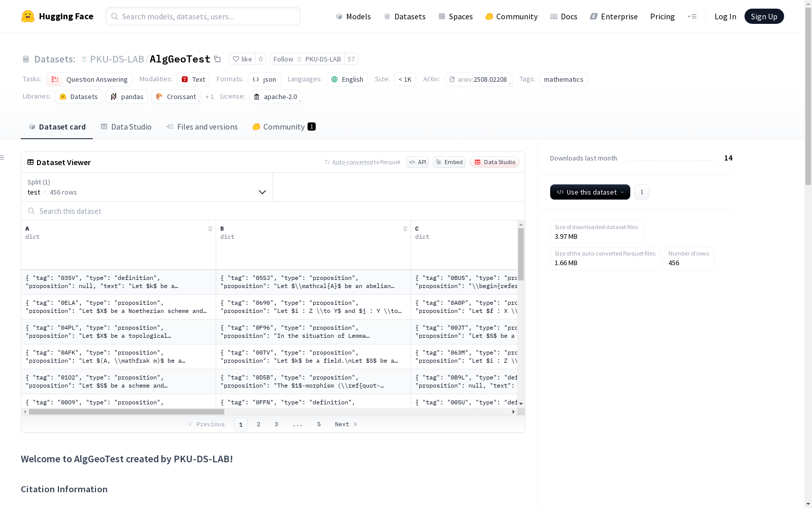Select the English language tag
The height and width of the screenshot is (508, 812).
347,79
